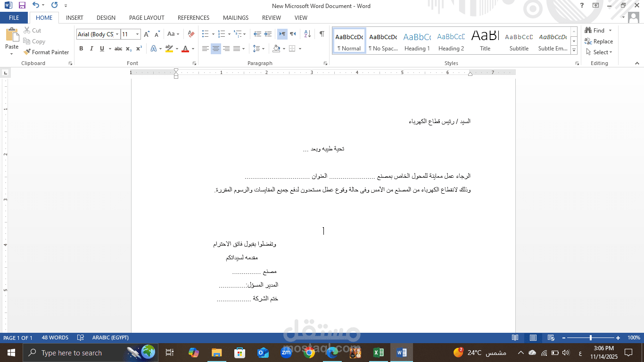Clear all formatting from selection
This screenshot has width=644, height=362.
(190, 34)
